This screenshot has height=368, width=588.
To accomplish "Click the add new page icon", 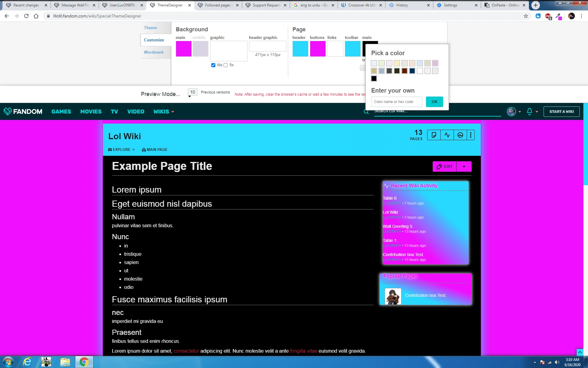I will click(x=434, y=135).
